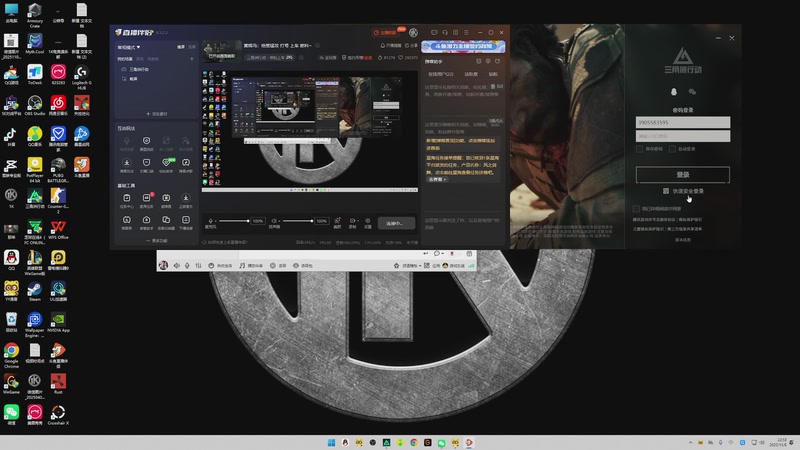Open the record button dropdown arrow
The image size is (800, 450).
tap(358, 221)
